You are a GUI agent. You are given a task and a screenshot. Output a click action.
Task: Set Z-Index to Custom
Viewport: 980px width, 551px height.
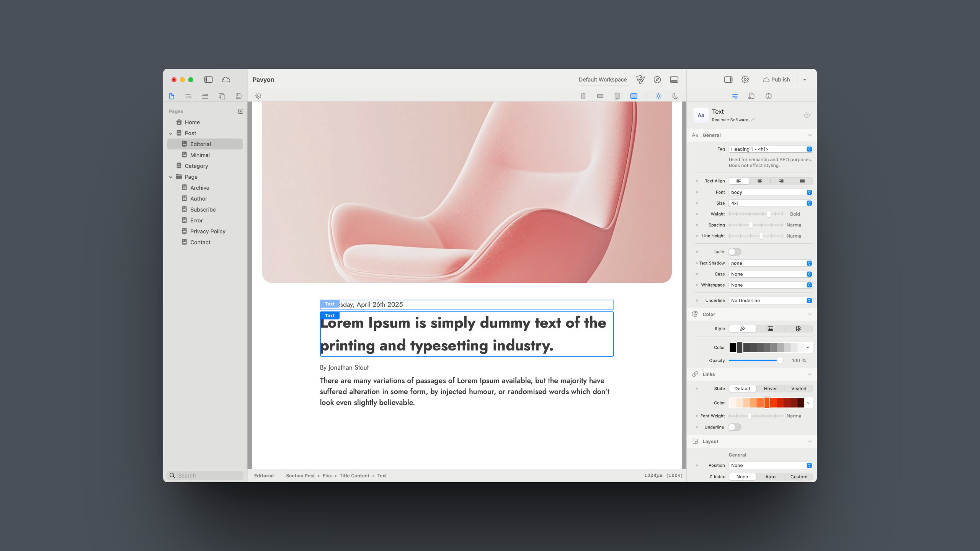799,477
